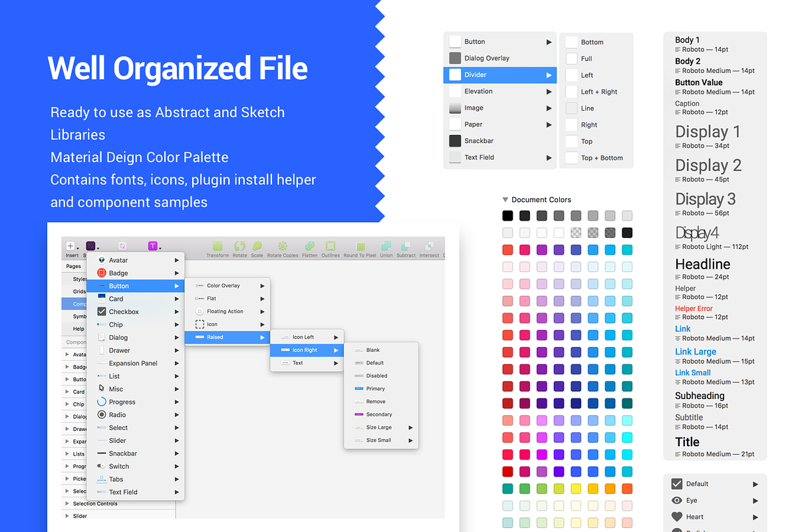The height and width of the screenshot is (532, 798).
Task: Expand the Lists group in sidebar
Action: click(x=66, y=454)
